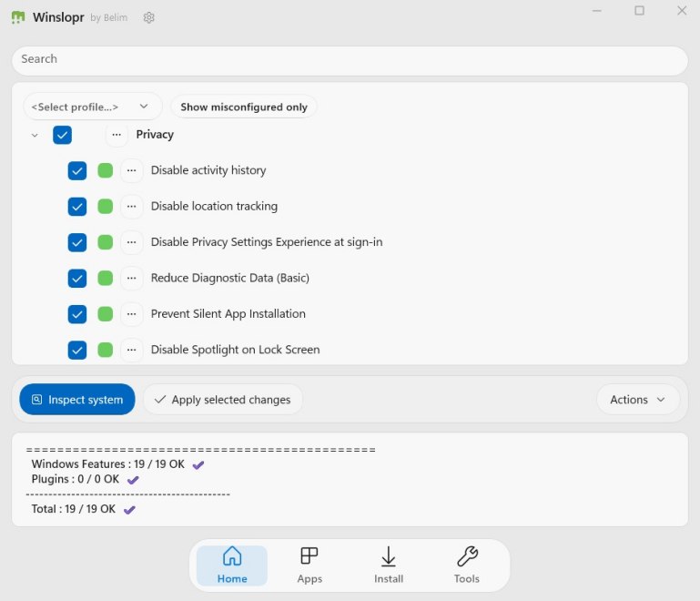The height and width of the screenshot is (601, 700).
Task: Uncheck Disable Privacy Settings Experience at sign-in
Action: click(x=77, y=242)
